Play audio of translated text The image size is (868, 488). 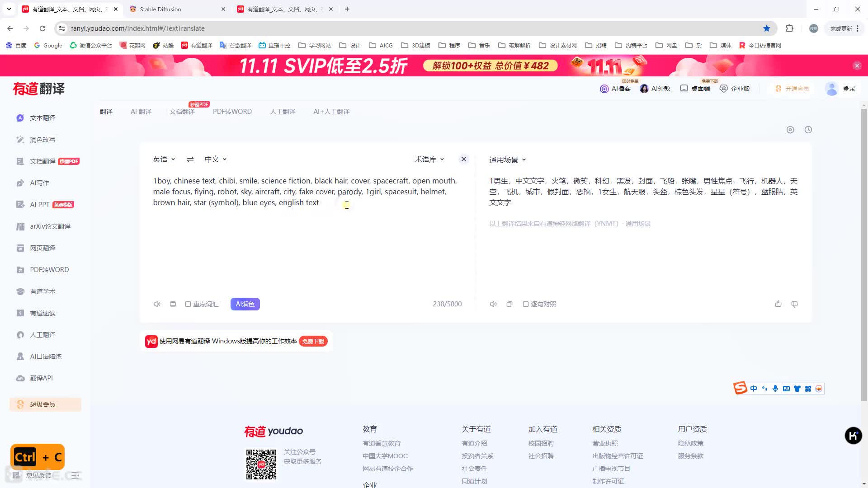493,304
